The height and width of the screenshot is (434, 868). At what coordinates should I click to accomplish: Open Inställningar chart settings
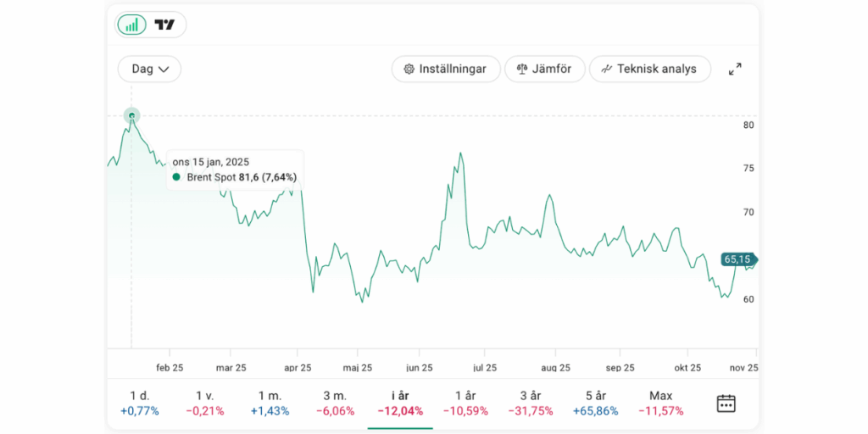pos(445,69)
